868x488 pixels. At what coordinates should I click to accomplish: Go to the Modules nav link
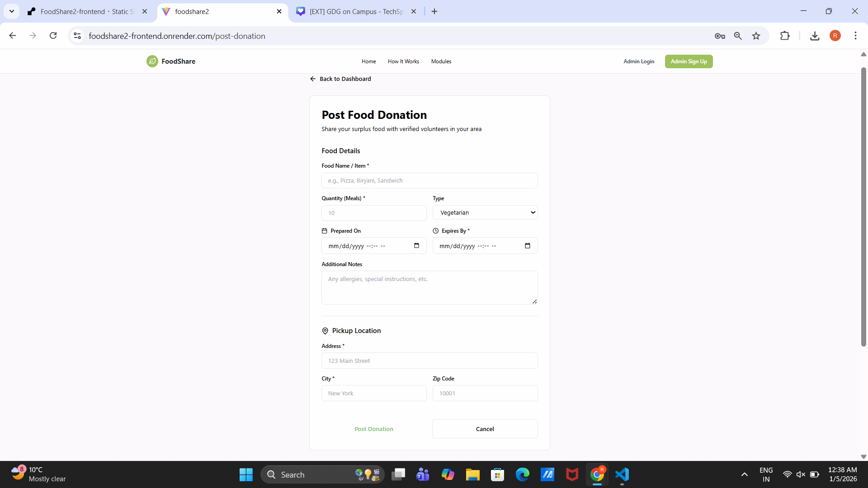click(x=441, y=61)
